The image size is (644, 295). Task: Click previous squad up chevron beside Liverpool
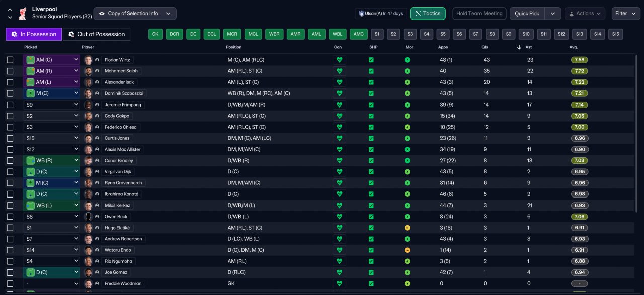pyautogui.click(x=10, y=10)
